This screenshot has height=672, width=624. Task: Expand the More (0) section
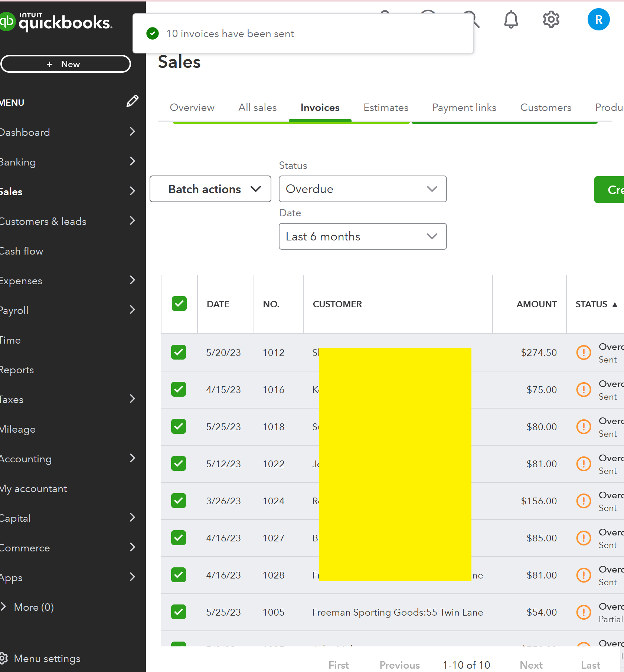(x=27, y=607)
